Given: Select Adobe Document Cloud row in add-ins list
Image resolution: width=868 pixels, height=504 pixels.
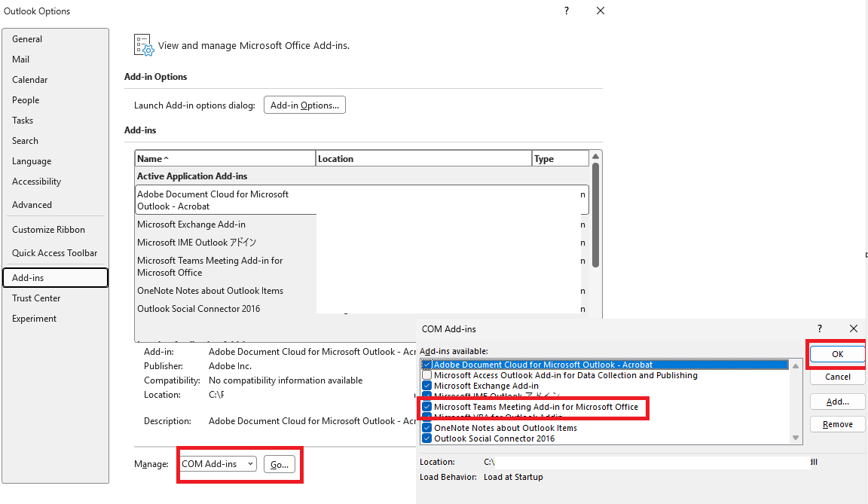Looking at the screenshot, I should tap(362, 200).
